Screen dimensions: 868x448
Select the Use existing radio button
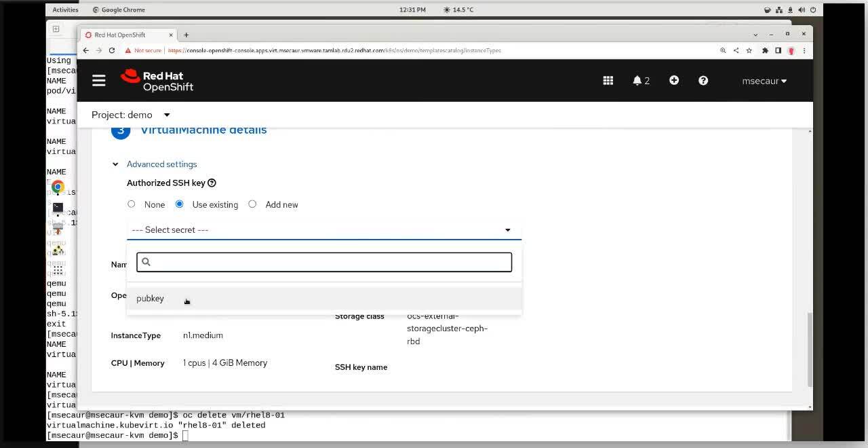tap(180, 204)
